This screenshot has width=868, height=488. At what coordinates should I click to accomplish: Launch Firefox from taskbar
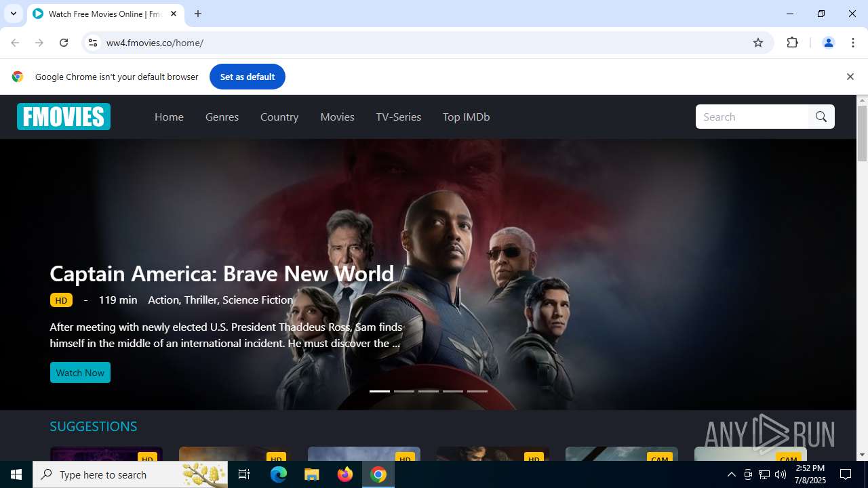click(x=345, y=474)
